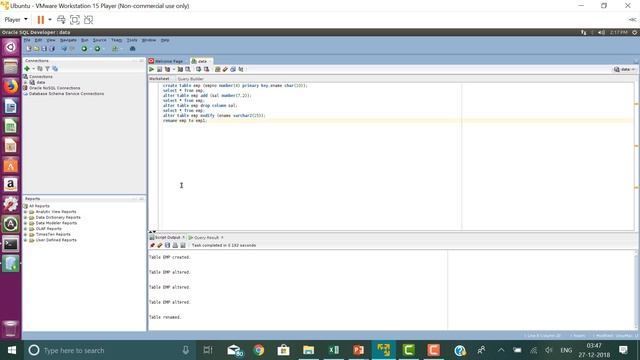The width and height of the screenshot is (640, 360).
Task: Open Terminal from the Ubuntu launcher
Action: tap(11, 244)
